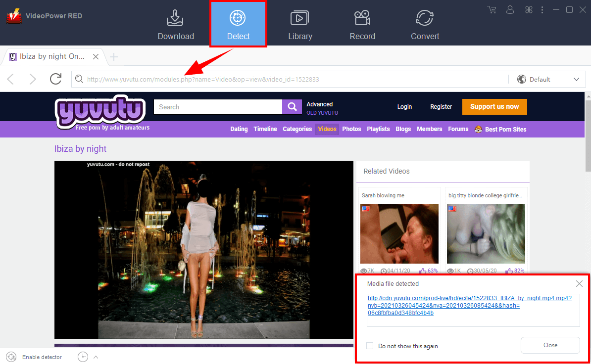Open the Playlists menu item
The image size is (591, 364).
pos(379,129)
